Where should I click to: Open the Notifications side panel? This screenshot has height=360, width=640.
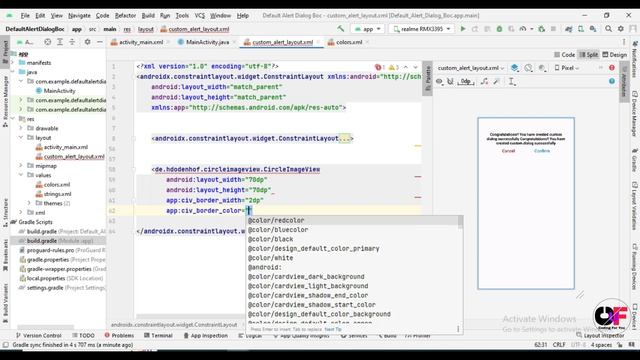click(x=635, y=60)
